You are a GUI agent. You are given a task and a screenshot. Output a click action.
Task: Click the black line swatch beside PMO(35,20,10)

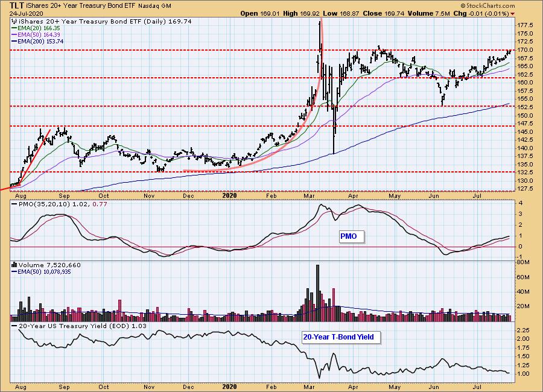14,204
